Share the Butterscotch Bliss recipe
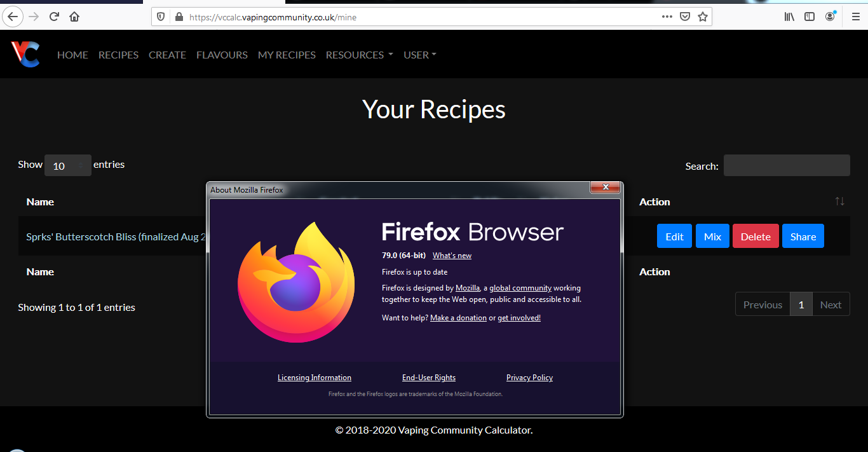 pyautogui.click(x=803, y=236)
